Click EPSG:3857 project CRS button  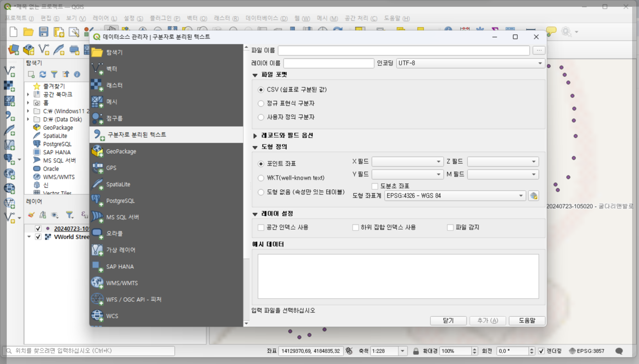pyautogui.click(x=587, y=351)
